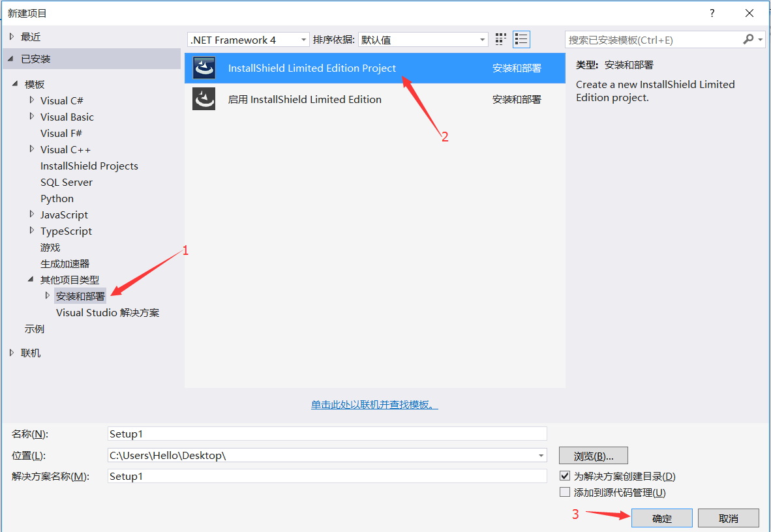Open 单击此处以联机并查找模板 link
The width and height of the screenshot is (771, 532).
[374, 405]
